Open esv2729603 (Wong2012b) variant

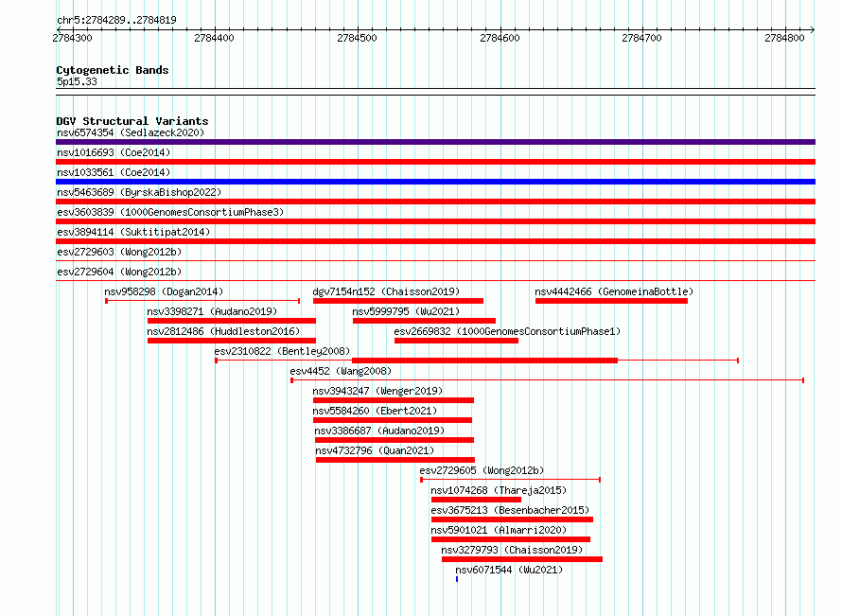coord(119,252)
